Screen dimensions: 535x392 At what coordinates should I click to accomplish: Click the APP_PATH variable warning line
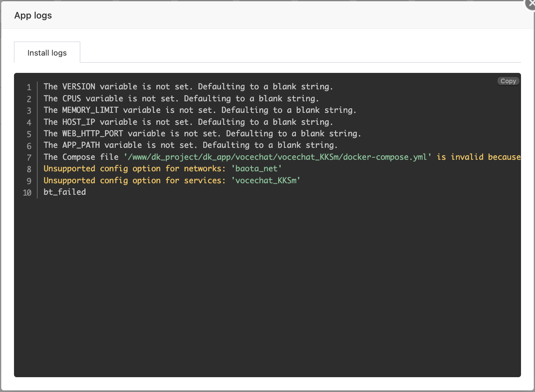coord(191,145)
